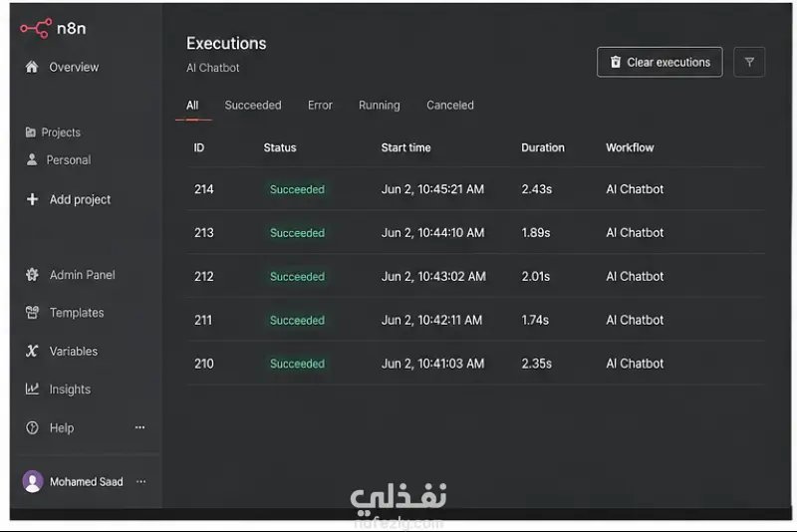Click the Personal user icon

point(32,159)
